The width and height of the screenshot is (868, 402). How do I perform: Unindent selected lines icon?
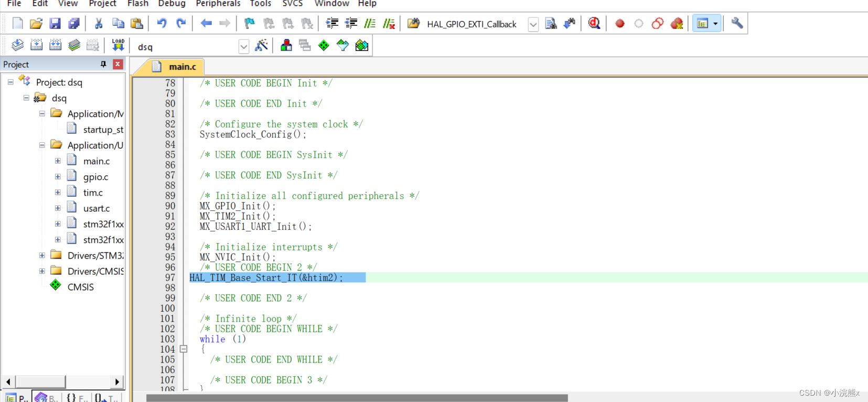coord(351,24)
